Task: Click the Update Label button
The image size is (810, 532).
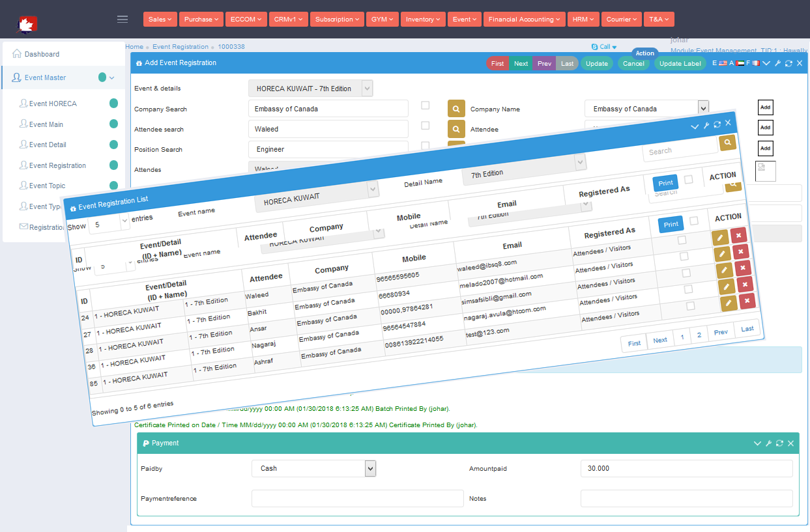Action: pyautogui.click(x=680, y=64)
